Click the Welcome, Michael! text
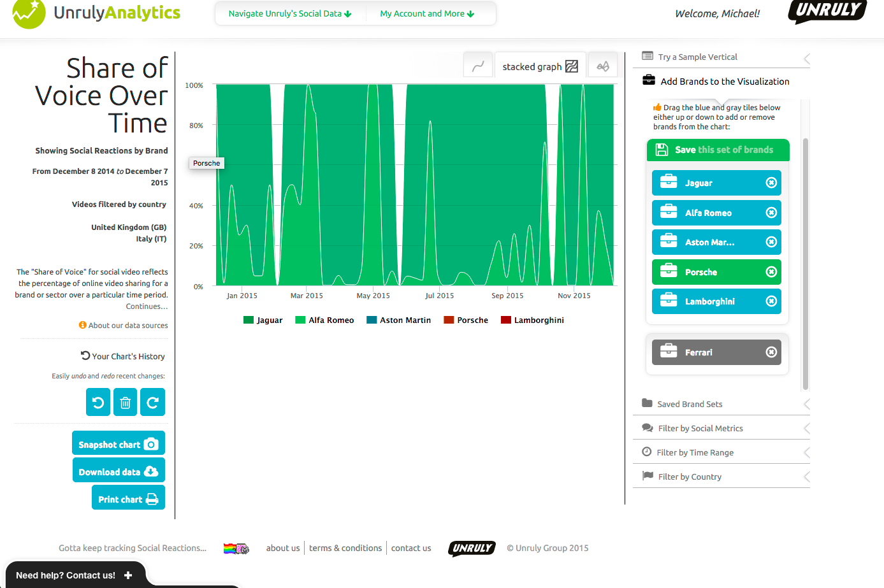The width and height of the screenshot is (884, 588). pyautogui.click(x=717, y=13)
